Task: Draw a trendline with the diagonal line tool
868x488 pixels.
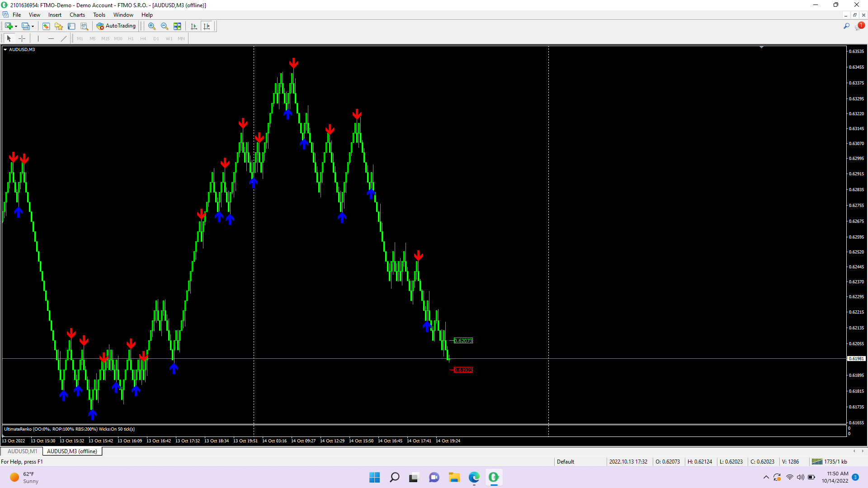Action: coord(64,38)
